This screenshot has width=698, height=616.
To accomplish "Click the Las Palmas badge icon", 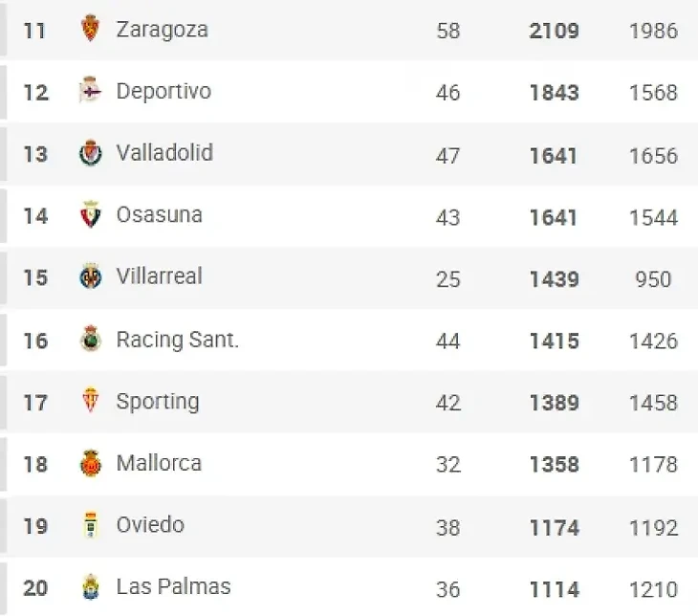I will [x=91, y=586].
